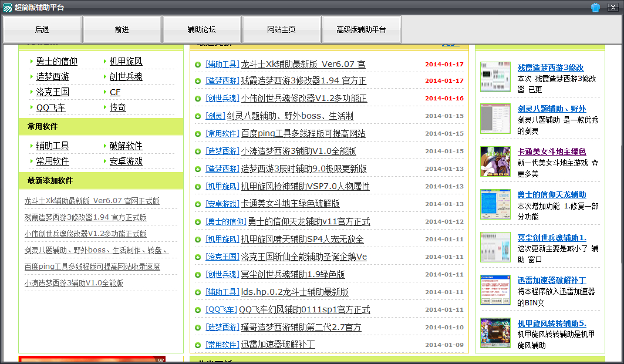Open 百度ping工具多线程版 sidebar link

92,267
